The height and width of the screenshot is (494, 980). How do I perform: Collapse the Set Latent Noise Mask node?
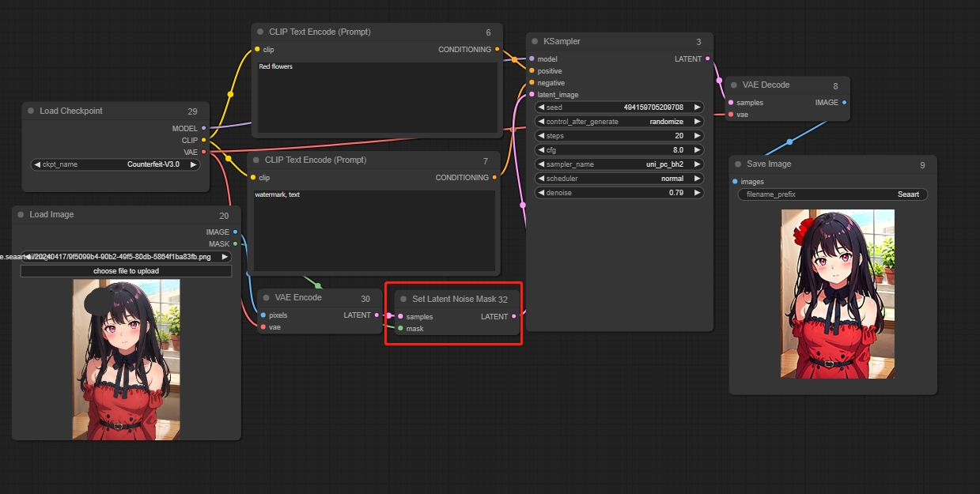pyautogui.click(x=403, y=300)
